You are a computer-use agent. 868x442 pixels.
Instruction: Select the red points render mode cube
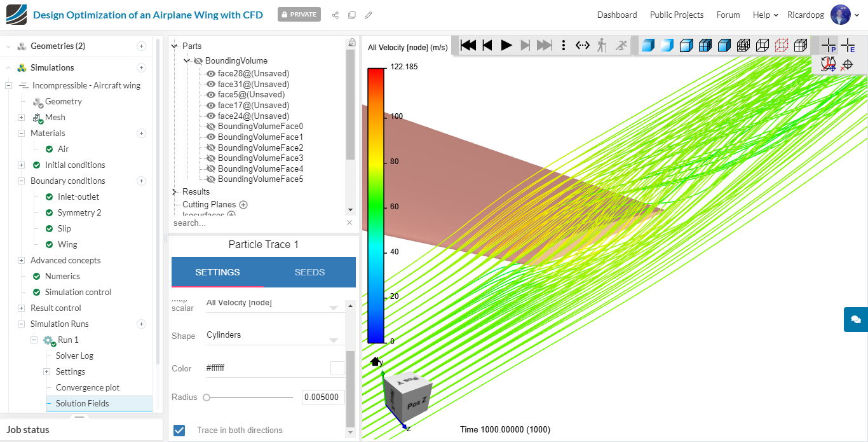(x=782, y=45)
